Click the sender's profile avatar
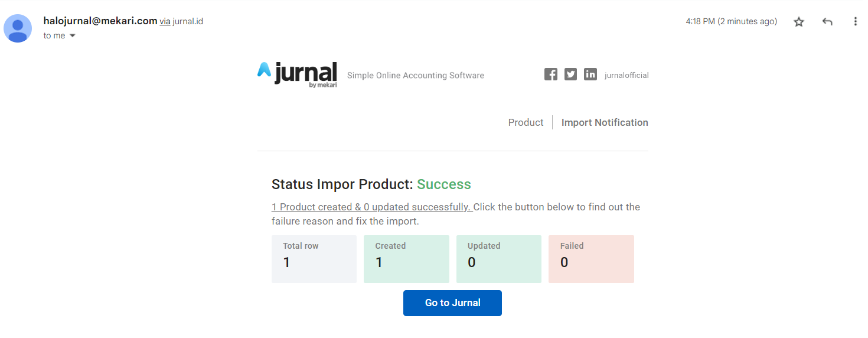 tap(18, 28)
